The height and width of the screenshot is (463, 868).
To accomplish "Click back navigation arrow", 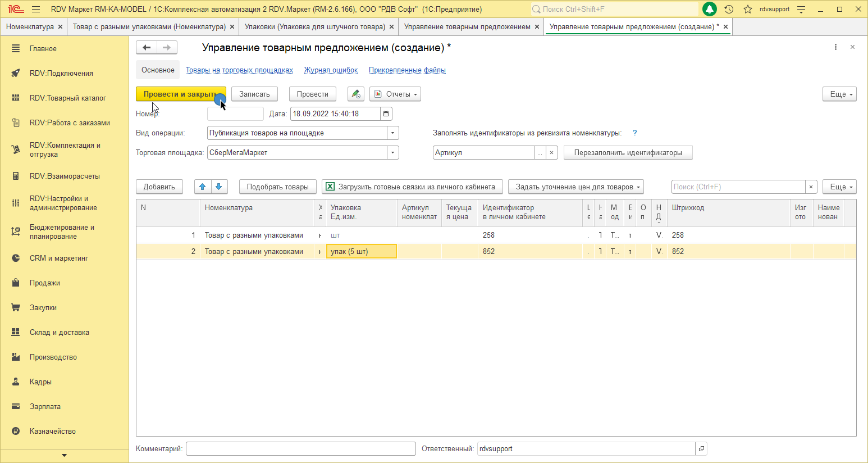I will [147, 48].
